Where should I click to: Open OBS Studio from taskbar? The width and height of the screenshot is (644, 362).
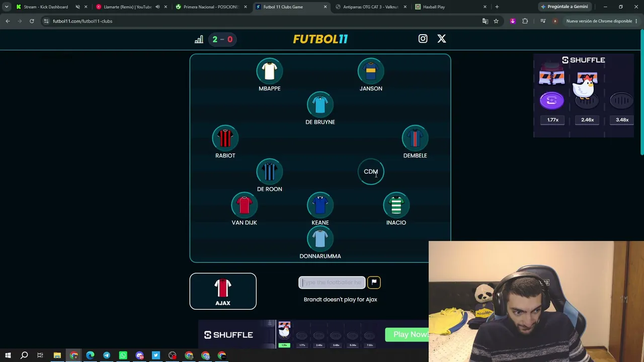coord(173,355)
